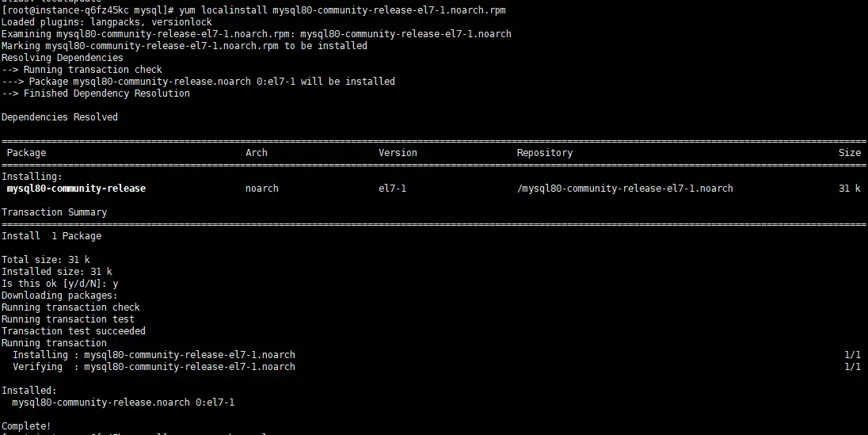Viewport: 868px width, 435px height.
Task: Click the 'Downloading packages:' line
Action: [x=59, y=296]
